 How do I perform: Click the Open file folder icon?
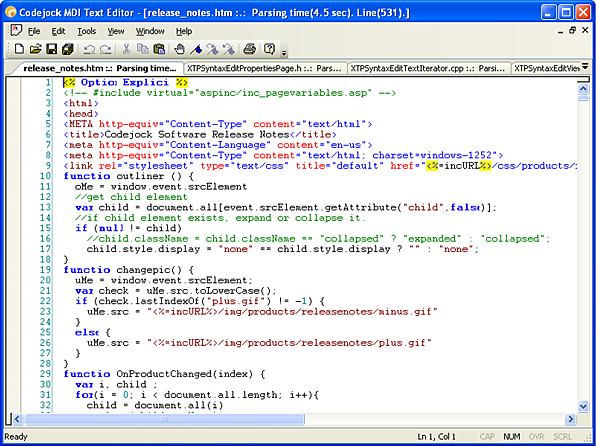click(x=35, y=49)
